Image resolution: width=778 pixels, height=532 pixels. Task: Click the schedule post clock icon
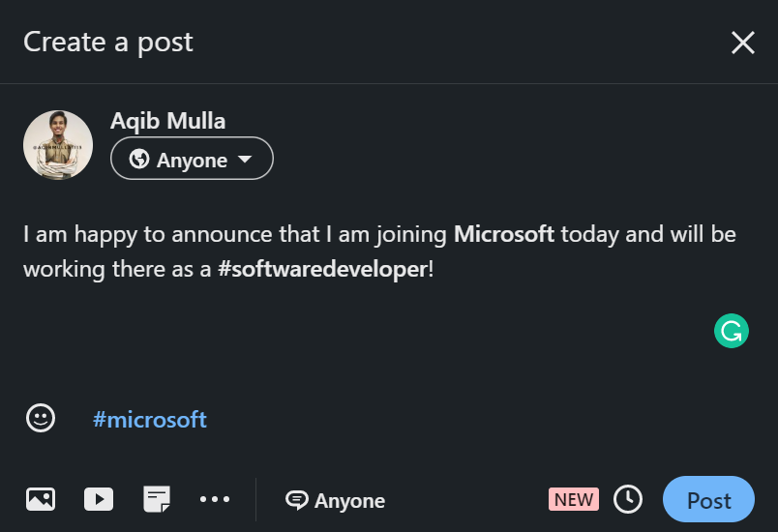point(628,499)
